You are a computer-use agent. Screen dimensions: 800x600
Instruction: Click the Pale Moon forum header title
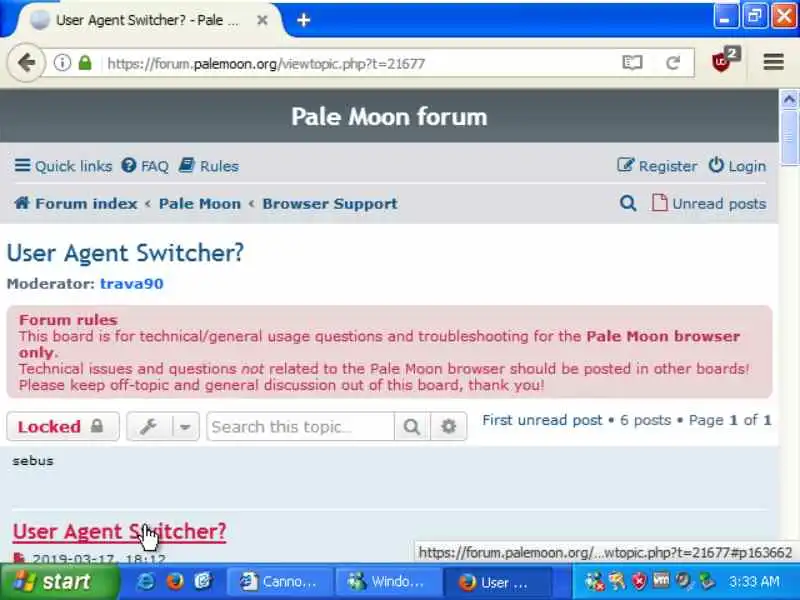[389, 116]
